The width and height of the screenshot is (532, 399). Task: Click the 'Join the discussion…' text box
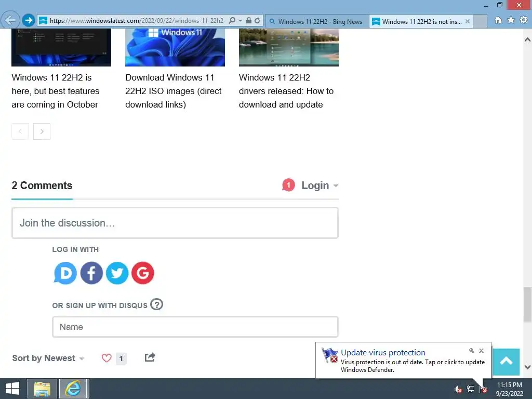point(175,223)
